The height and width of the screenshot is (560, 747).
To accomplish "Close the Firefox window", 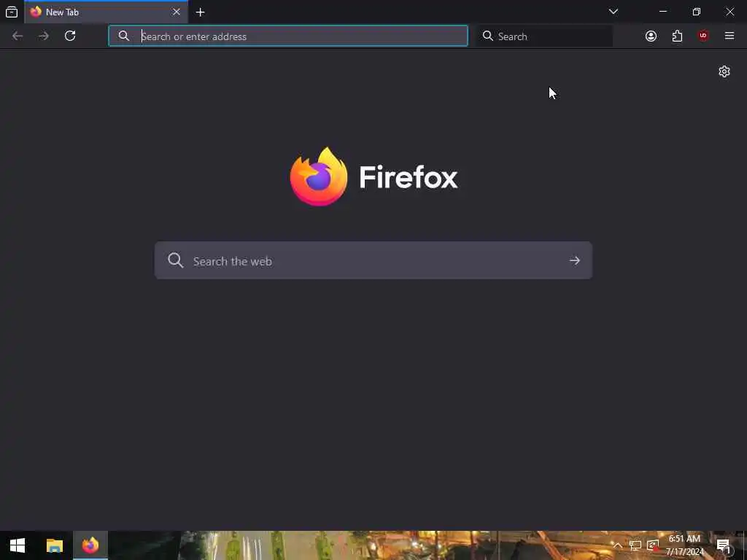I will (x=729, y=12).
